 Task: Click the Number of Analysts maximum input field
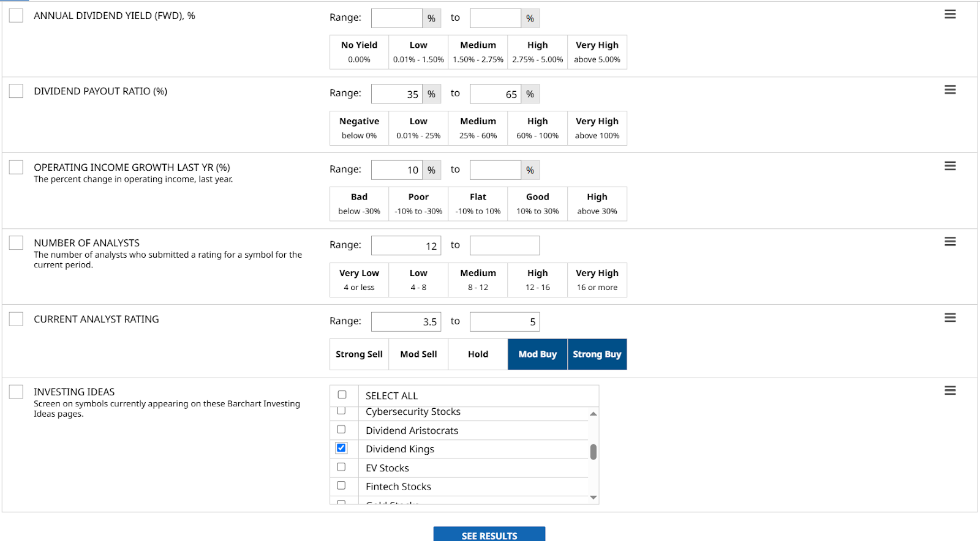coord(504,245)
